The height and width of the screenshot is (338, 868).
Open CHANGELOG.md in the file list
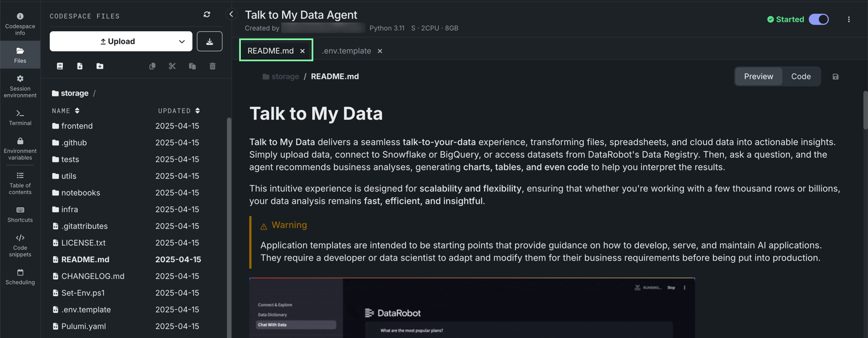click(x=93, y=276)
